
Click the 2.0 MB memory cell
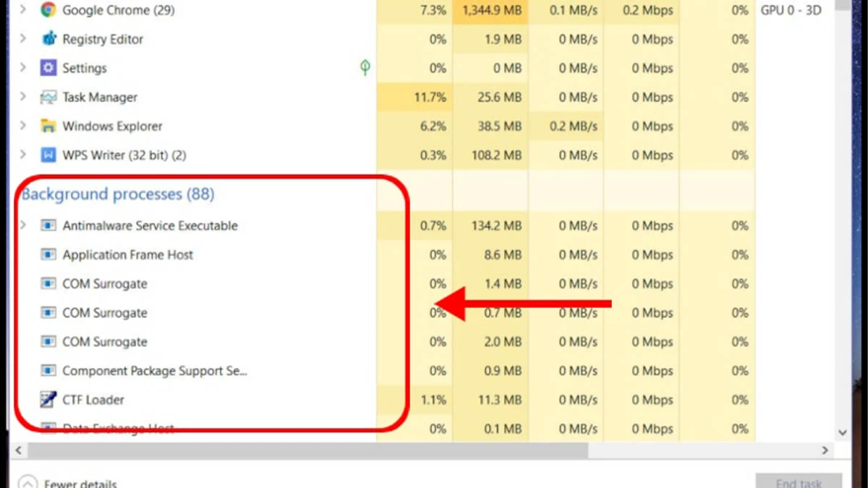(490, 341)
